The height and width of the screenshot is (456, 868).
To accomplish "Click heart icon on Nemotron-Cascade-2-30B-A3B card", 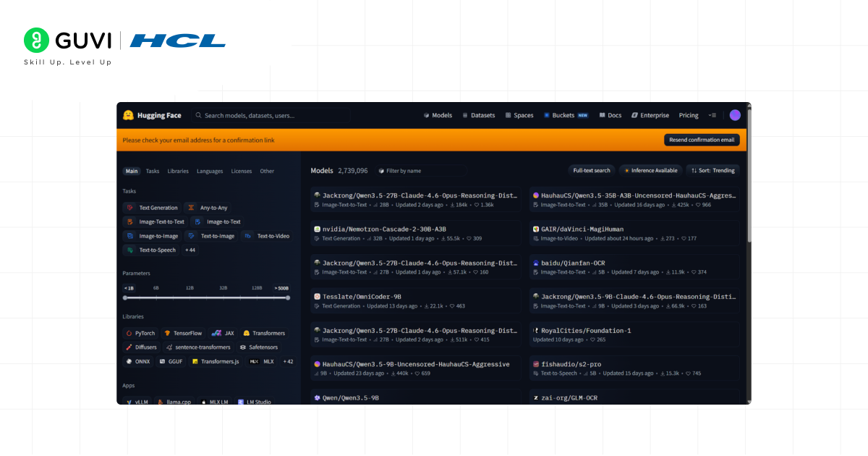I will tap(469, 238).
